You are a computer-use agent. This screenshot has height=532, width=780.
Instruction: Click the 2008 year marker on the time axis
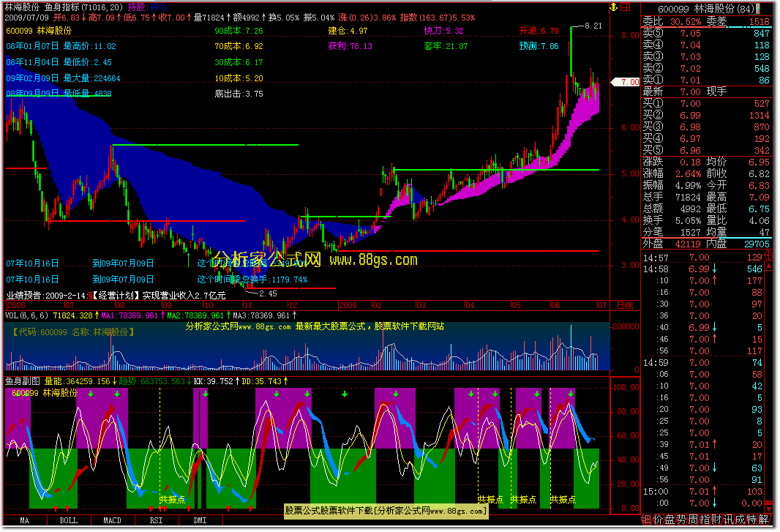[16, 305]
